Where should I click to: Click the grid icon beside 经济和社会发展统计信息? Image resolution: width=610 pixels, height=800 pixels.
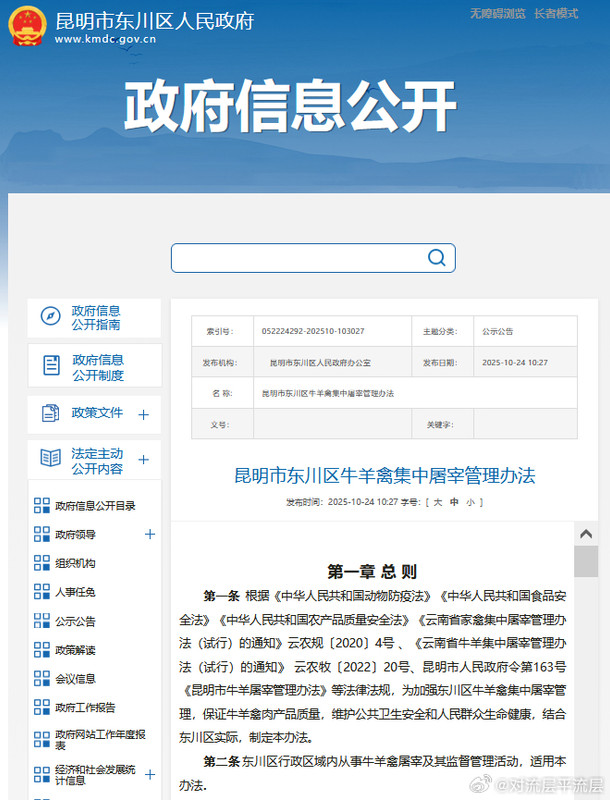[42, 774]
